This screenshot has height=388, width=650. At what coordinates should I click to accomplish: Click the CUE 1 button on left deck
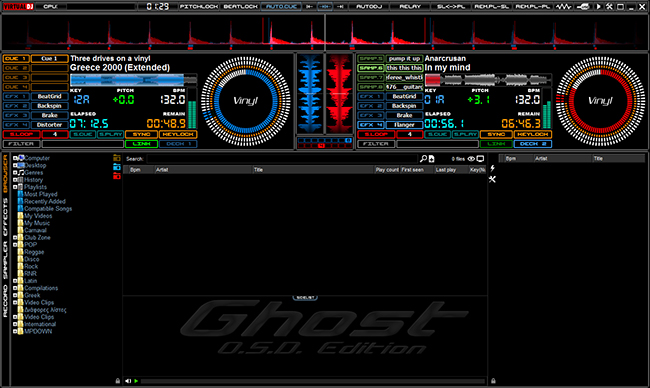click(17, 58)
